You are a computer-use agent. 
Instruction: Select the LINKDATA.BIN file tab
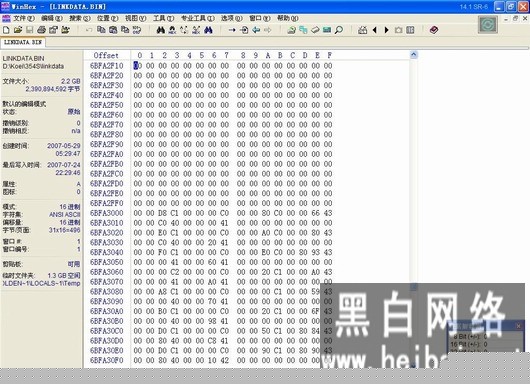tap(23, 43)
